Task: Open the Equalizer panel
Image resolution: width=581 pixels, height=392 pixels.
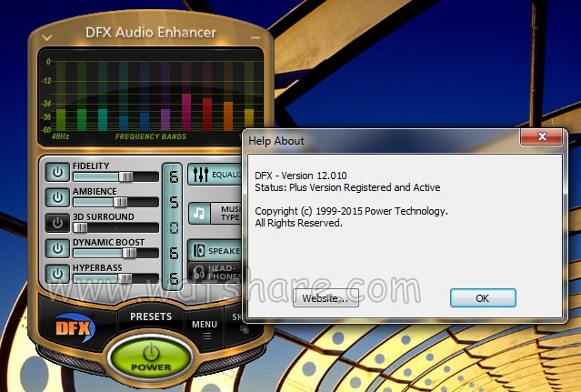Action: [215, 174]
